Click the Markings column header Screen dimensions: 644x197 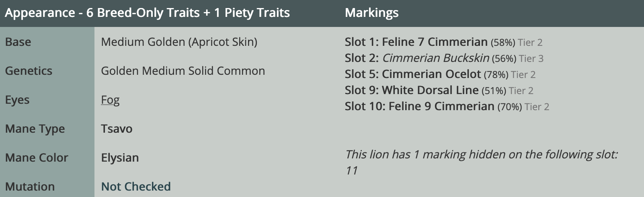click(x=371, y=13)
